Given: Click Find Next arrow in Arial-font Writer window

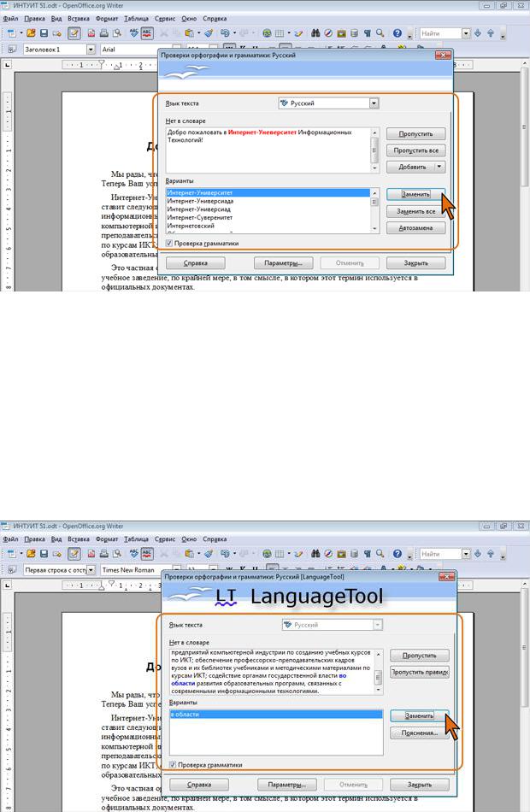Looking at the screenshot, I should 478,33.
